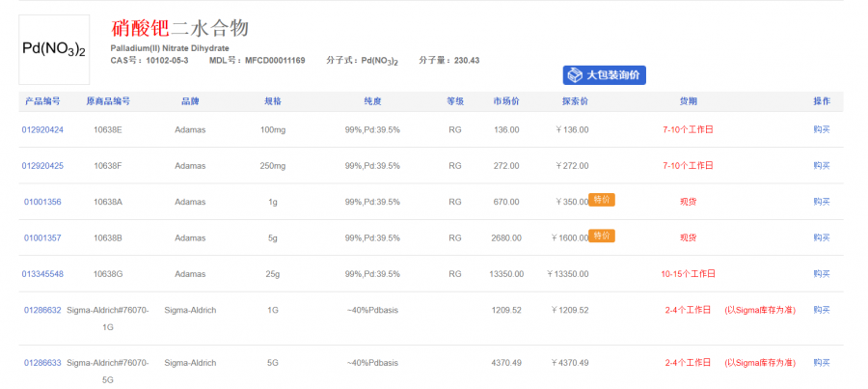Click the Pd(NO3)2 structure thumbnail image
The height and width of the screenshot is (389, 868).
coord(54,48)
